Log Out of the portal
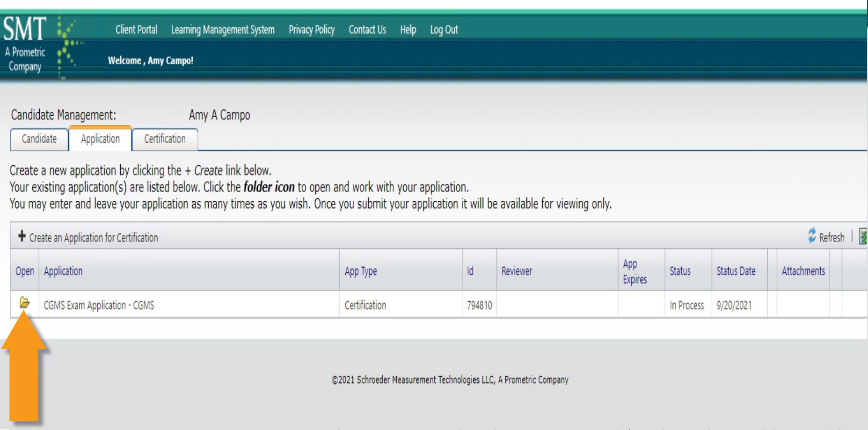The height and width of the screenshot is (430, 868). coord(443,29)
